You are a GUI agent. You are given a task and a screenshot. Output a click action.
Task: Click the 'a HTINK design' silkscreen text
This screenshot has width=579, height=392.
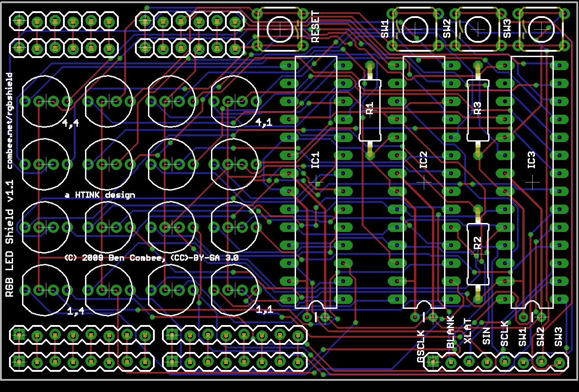[x=100, y=195]
